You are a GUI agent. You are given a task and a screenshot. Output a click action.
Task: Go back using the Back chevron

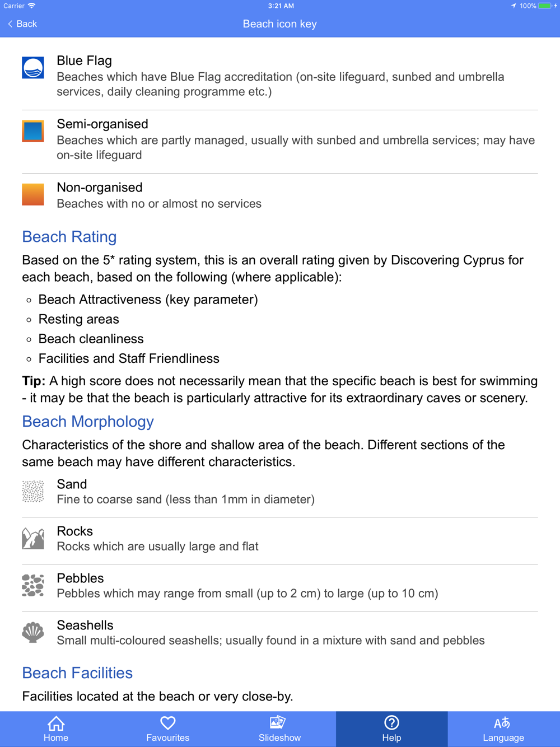(x=22, y=24)
